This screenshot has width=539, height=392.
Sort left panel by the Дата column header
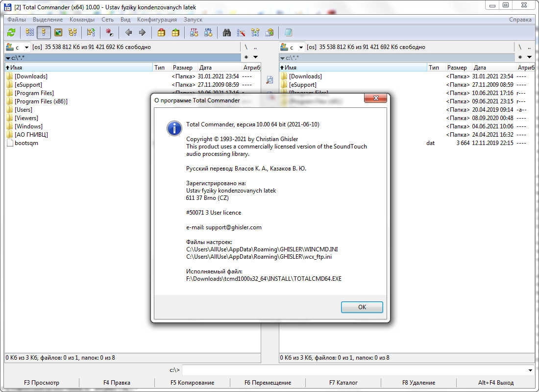pyautogui.click(x=219, y=68)
